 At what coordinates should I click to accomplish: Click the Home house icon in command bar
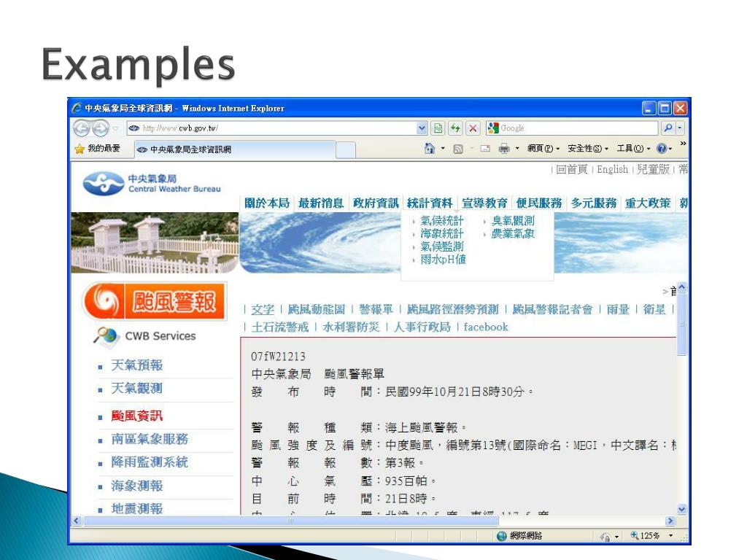429,149
